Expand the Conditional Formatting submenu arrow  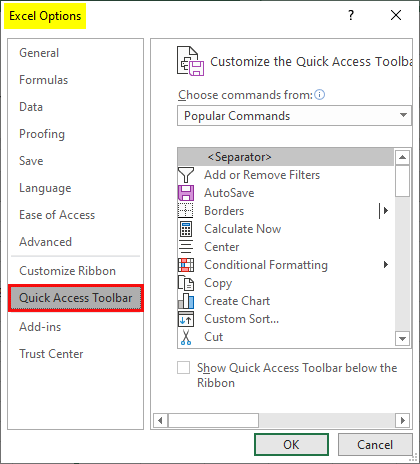[386, 265]
